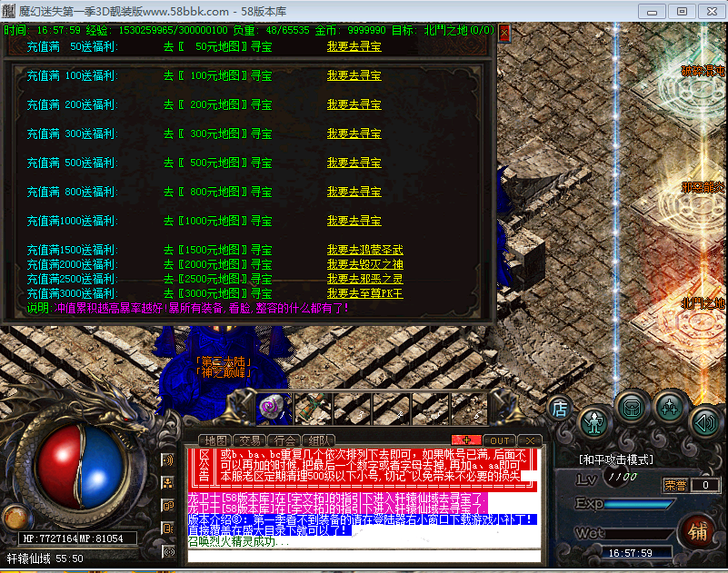
Task: Click the 区公告 announcement label
Action: pyautogui.click(x=204, y=466)
